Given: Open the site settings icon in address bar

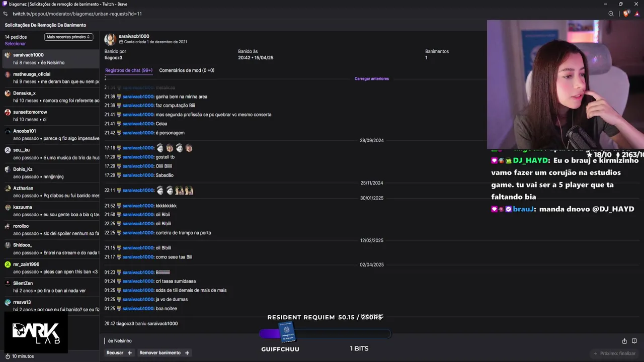Looking at the screenshot, I should [6, 14].
